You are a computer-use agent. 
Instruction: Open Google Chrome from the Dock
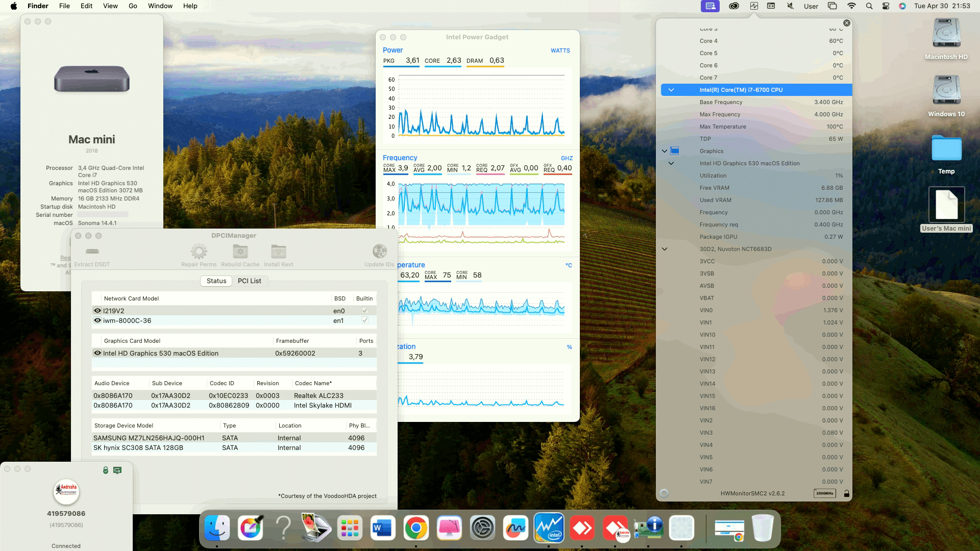click(x=416, y=528)
